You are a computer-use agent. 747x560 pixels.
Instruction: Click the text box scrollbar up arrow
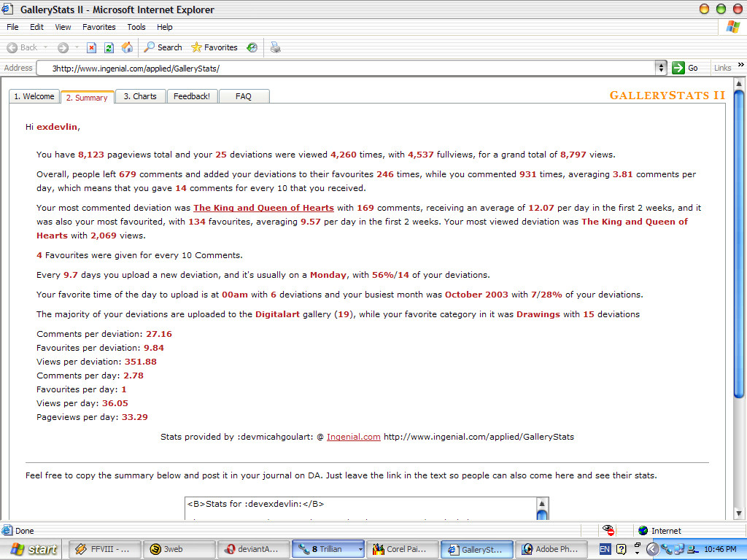542,503
